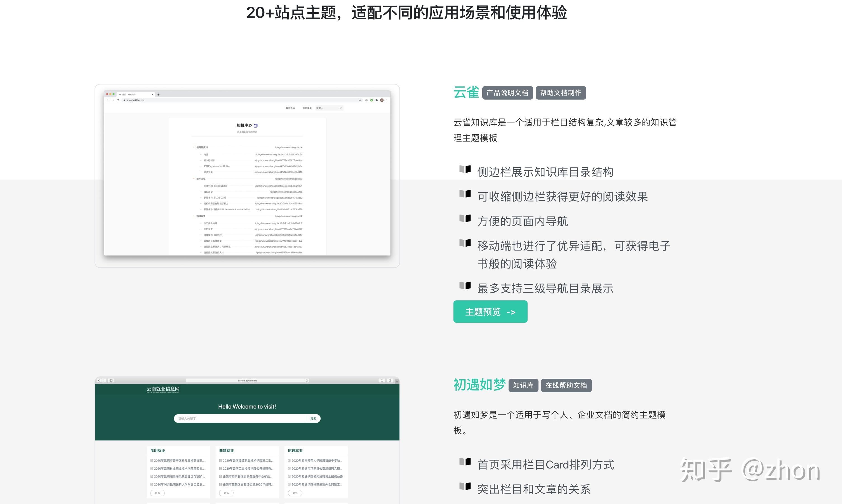The image size is (842, 504).
Task: Open the 导航菜单 navigation item
Action: pos(307,108)
